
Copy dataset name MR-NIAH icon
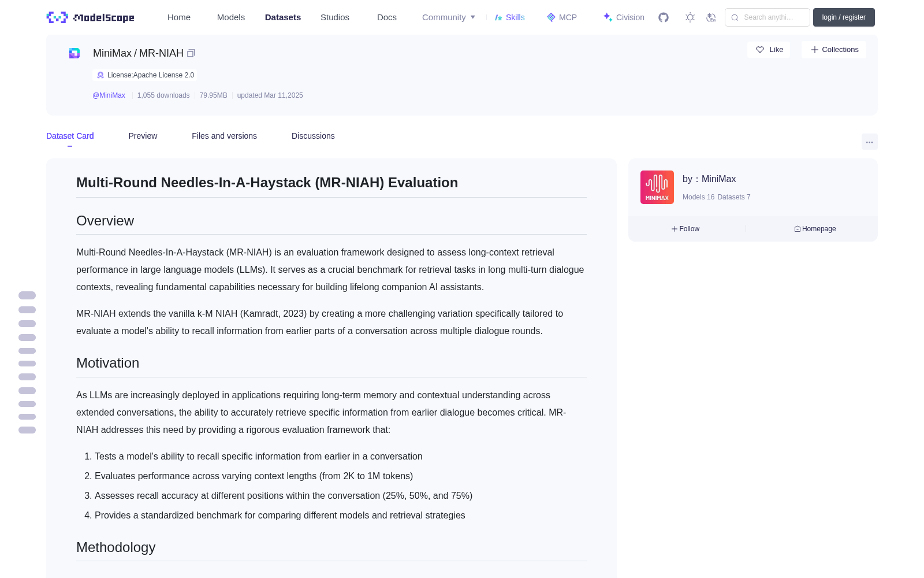point(191,53)
